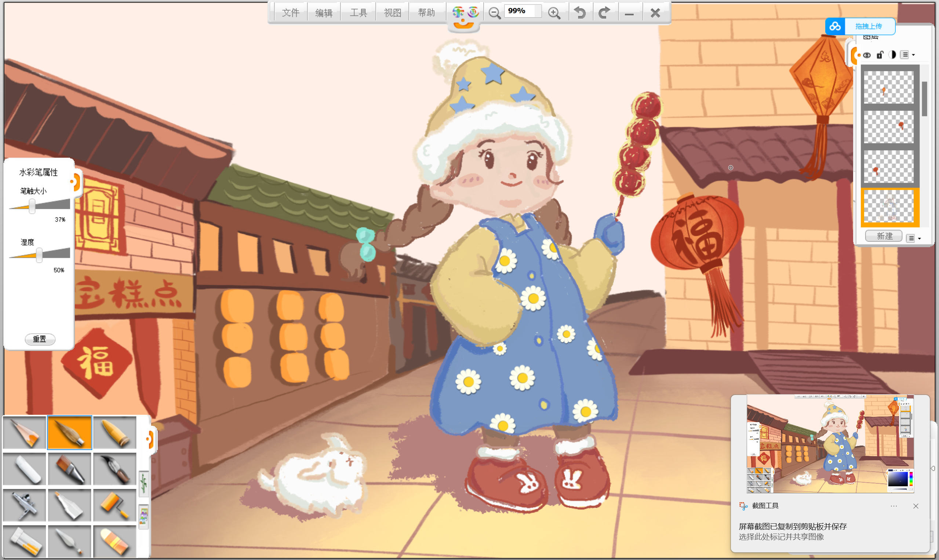939x560 pixels.
Task: Select the flat oil brush tool
Action: tap(69, 469)
